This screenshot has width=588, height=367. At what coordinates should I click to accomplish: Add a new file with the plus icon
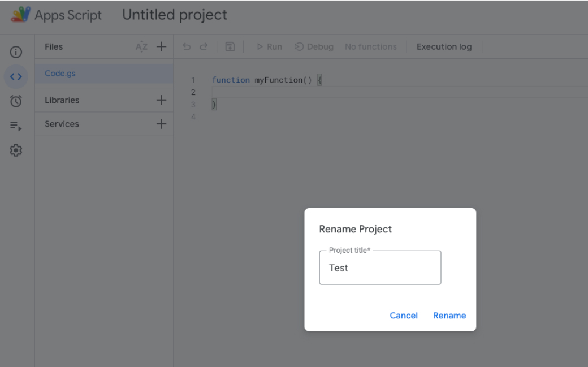(x=161, y=46)
